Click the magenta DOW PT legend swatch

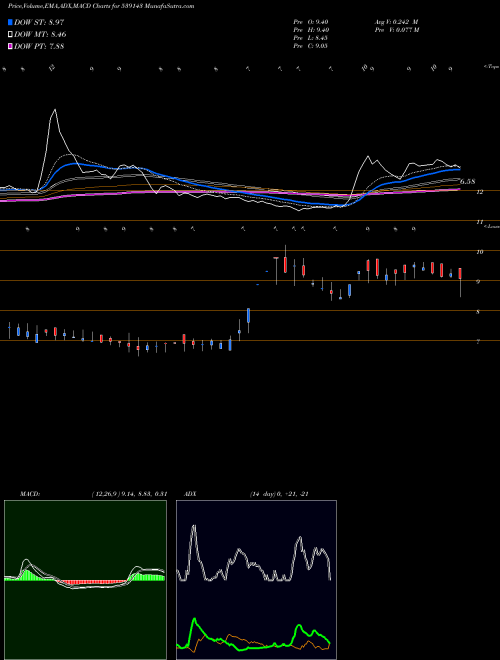[x=10, y=47]
